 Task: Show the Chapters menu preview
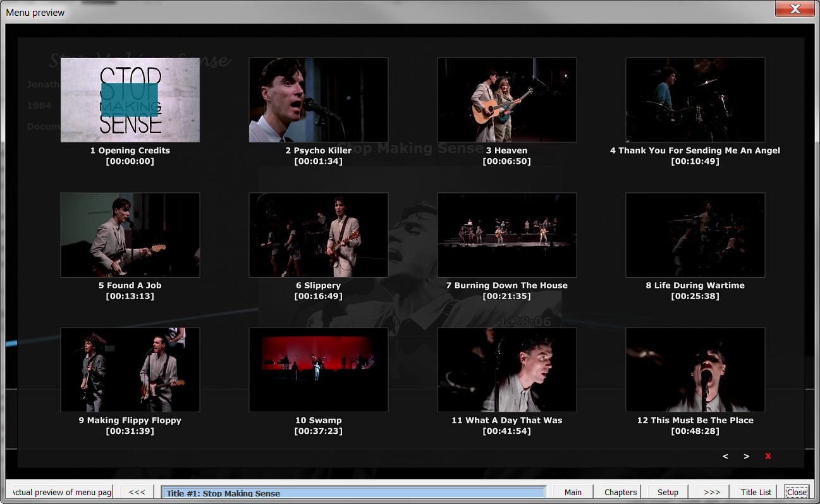coord(620,492)
